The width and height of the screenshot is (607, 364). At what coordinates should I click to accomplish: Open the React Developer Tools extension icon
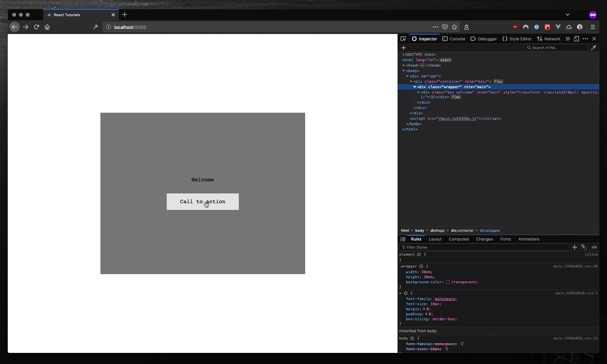click(547, 27)
